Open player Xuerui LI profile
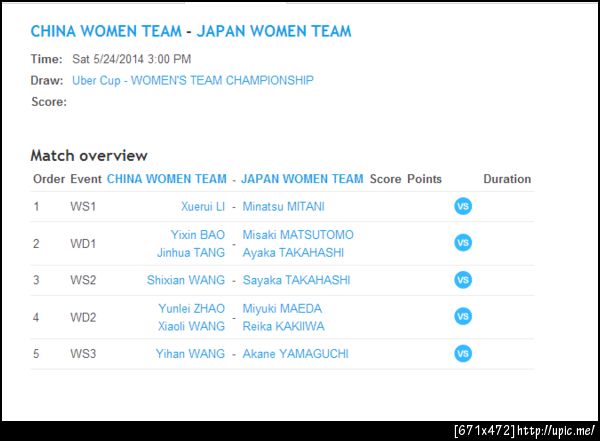 point(203,207)
